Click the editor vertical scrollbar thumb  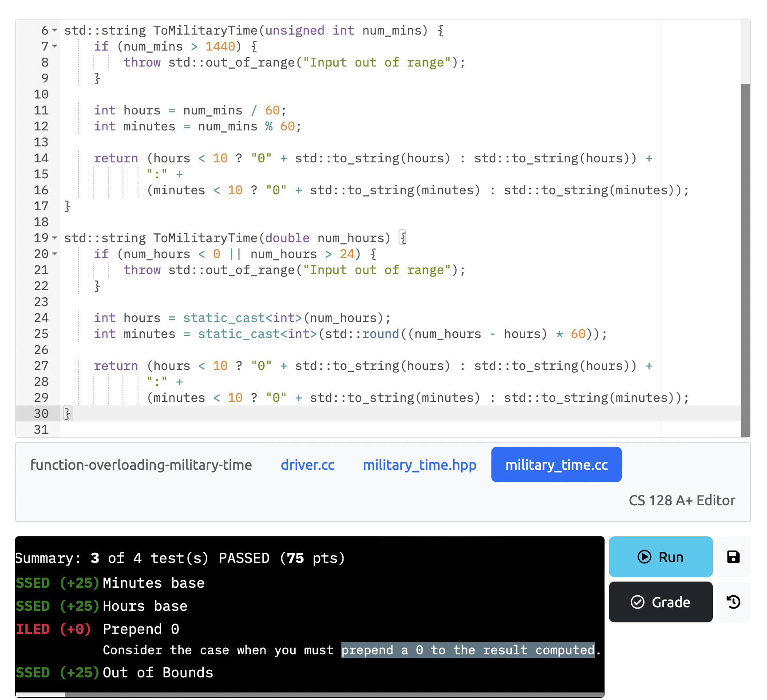746,260
